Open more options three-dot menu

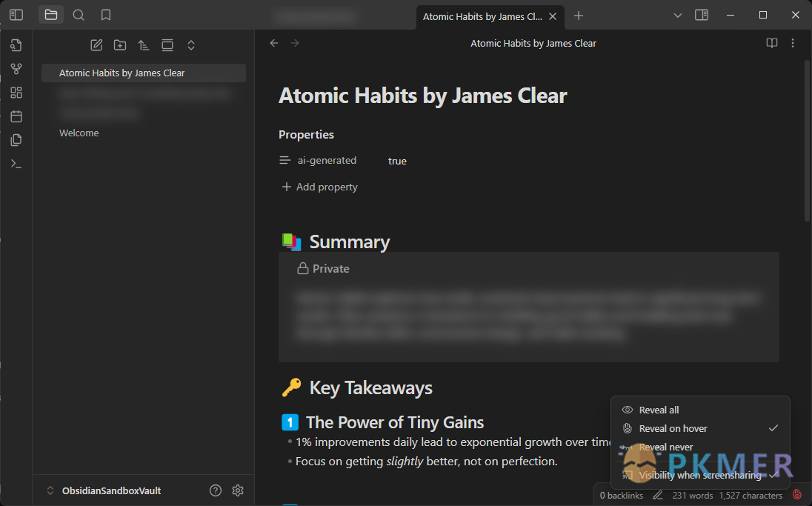point(792,43)
